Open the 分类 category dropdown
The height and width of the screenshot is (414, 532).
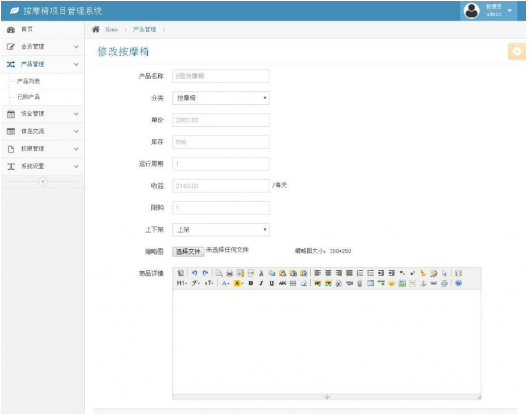click(221, 98)
